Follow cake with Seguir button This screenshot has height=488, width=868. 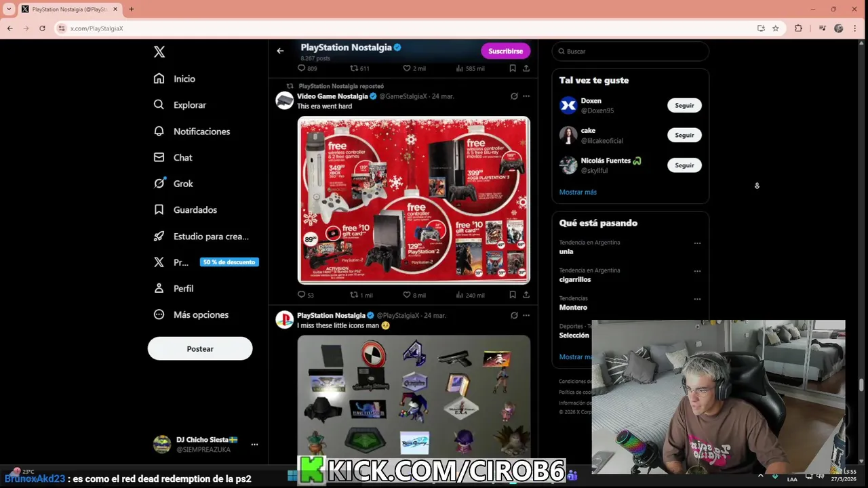tap(684, 135)
